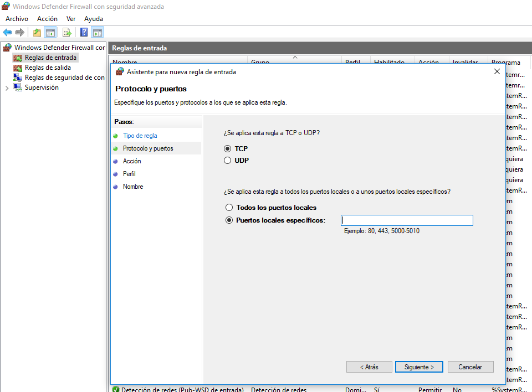Image resolution: width=532 pixels, height=392 pixels.
Task: Click the Programa column header
Action: (506, 61)
